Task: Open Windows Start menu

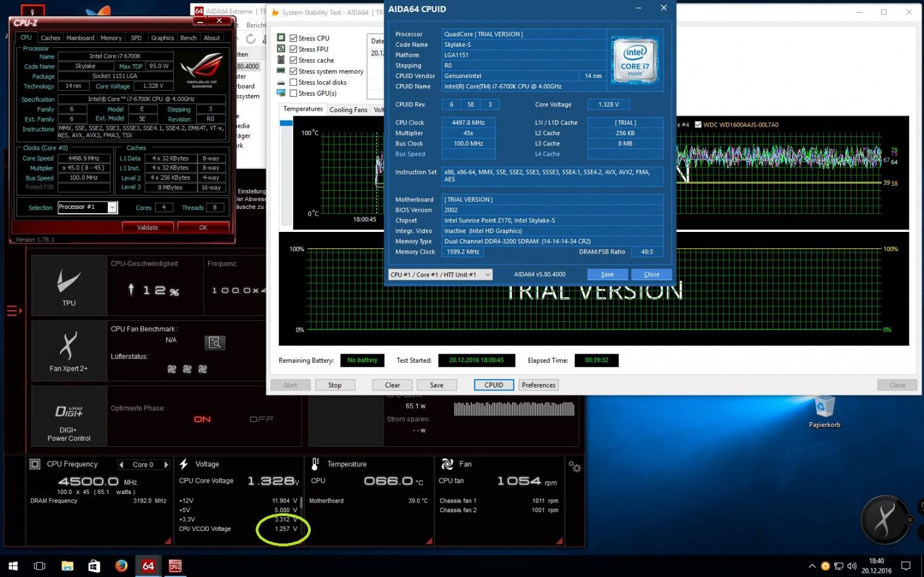Action: pyautogui.click(x=13, y=566)
